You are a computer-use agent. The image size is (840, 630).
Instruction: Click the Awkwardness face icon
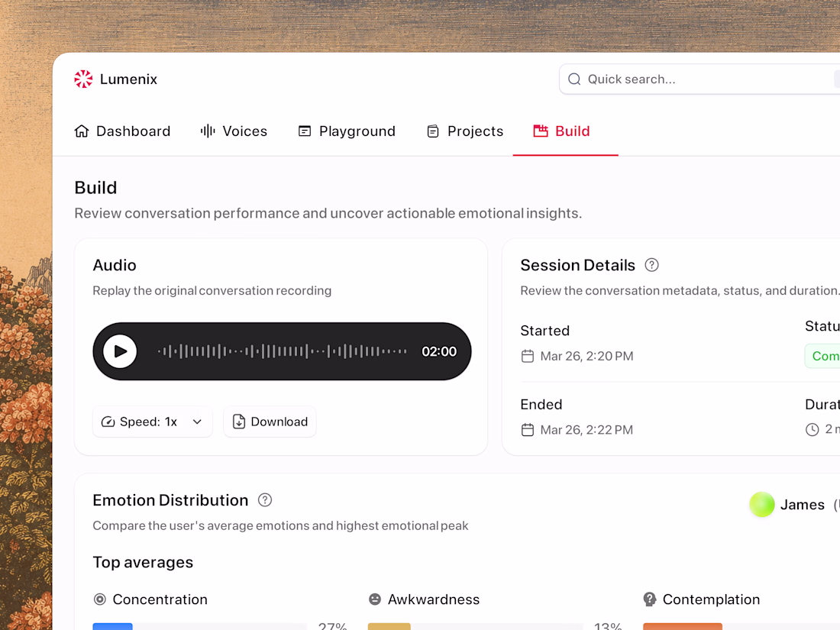point(375,599)
